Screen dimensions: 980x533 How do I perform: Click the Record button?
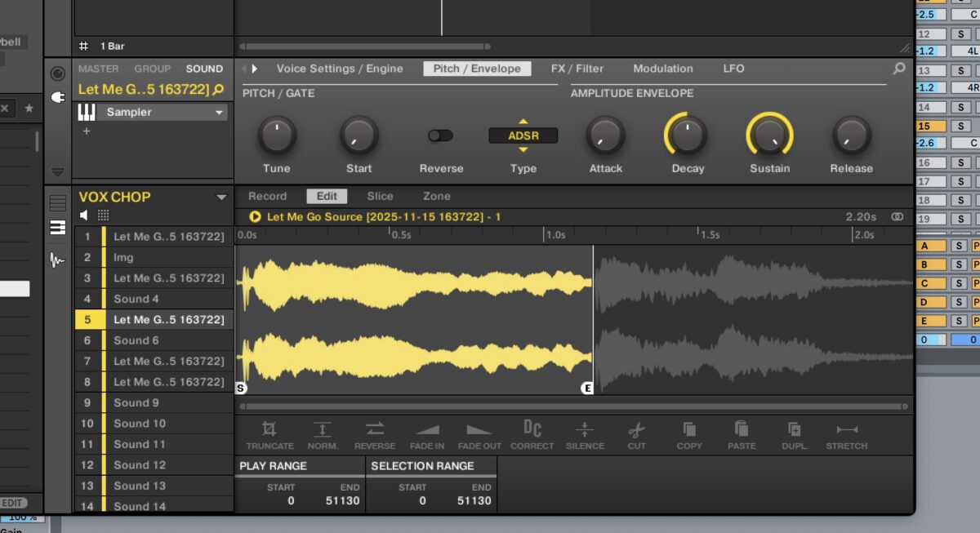[267, 196]
